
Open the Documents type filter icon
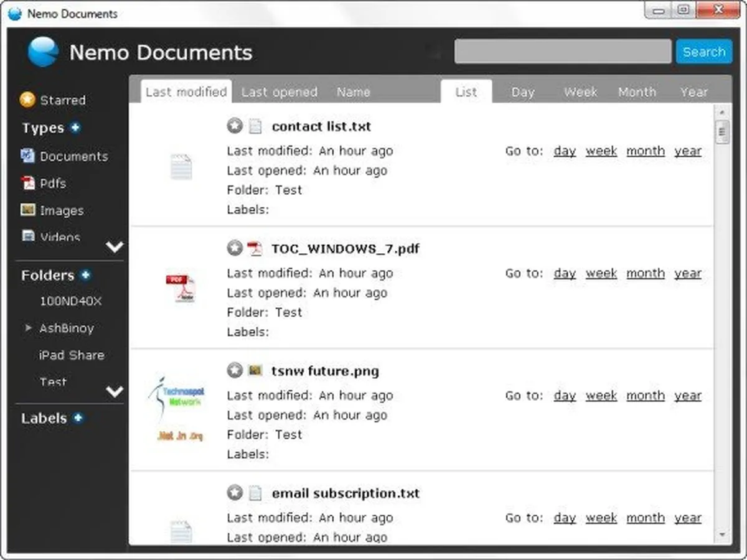28,156
